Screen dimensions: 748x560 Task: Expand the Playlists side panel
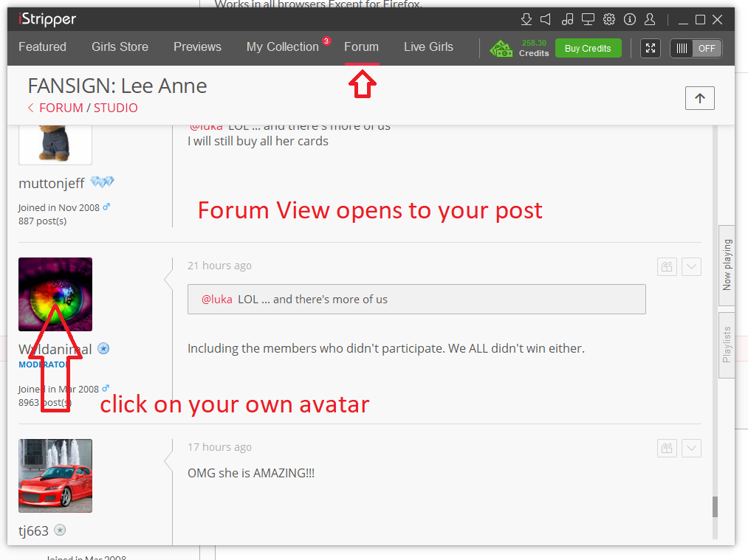727,345
